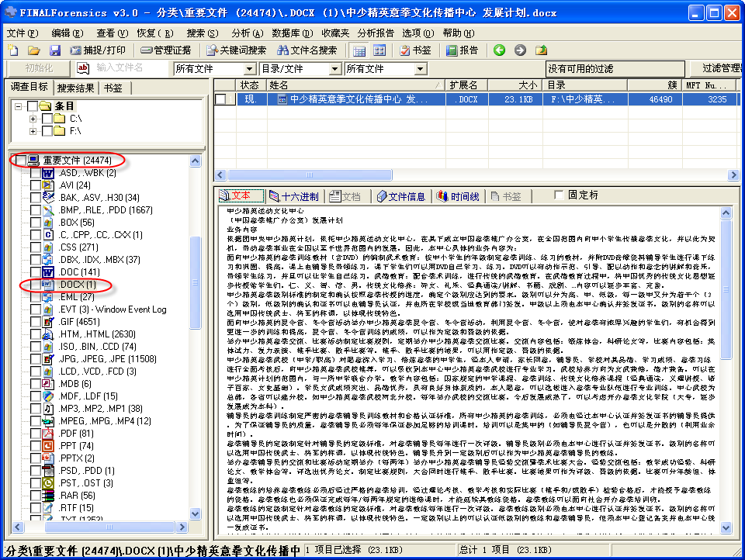Toggle the 固定树 checkbox
This screenshot has width=745, height=560.
pos(559,195)
